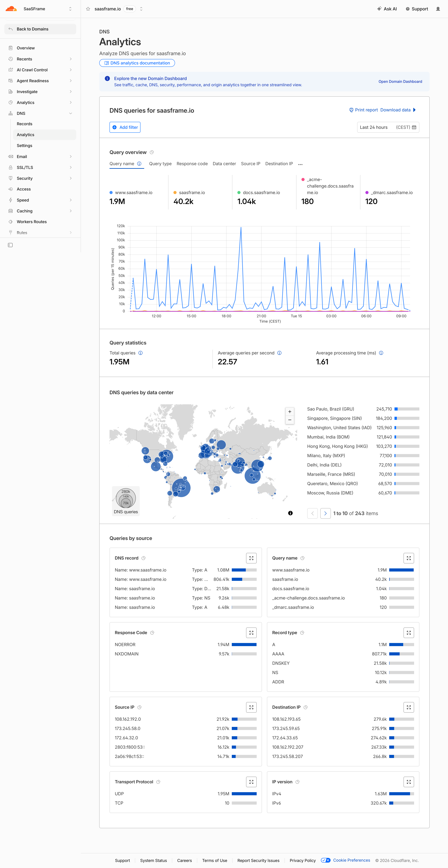This screenshot has height=868, width=448.
Task: Zoom out on the data center map
Action: pyautogui.click(x=289, y=420)
